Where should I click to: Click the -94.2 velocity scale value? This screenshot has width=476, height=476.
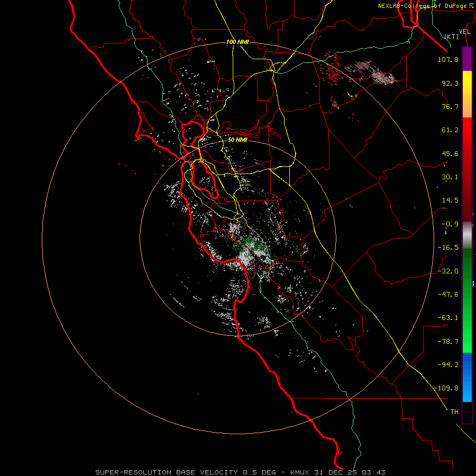[448, 364]
